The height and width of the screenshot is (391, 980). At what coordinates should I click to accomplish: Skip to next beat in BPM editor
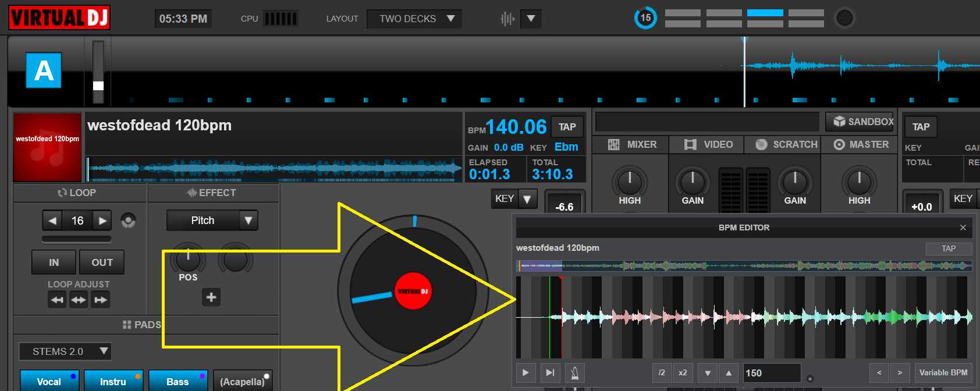click(x=550, y=373)
